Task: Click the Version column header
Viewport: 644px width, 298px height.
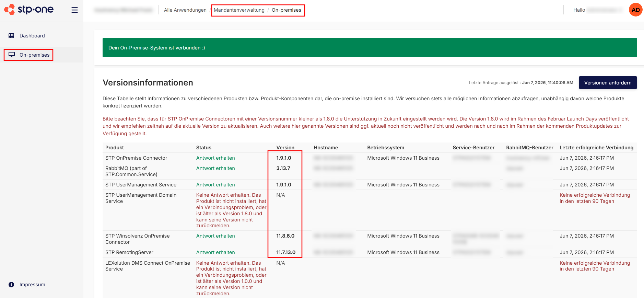Action: tap(285, 148)
